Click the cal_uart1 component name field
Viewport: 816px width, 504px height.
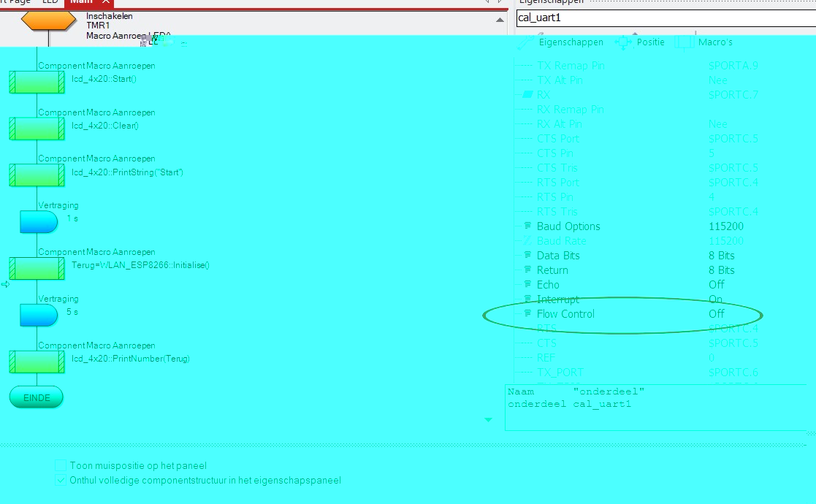pos(666,17)
